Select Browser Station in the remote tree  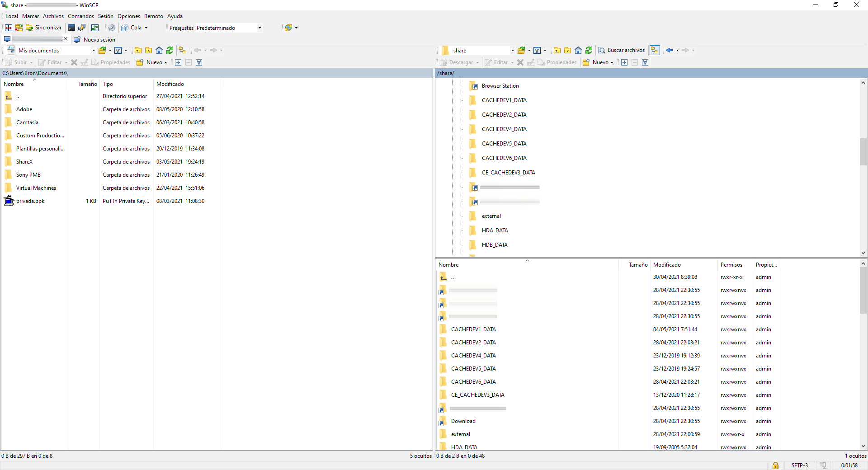click(500, 86)
